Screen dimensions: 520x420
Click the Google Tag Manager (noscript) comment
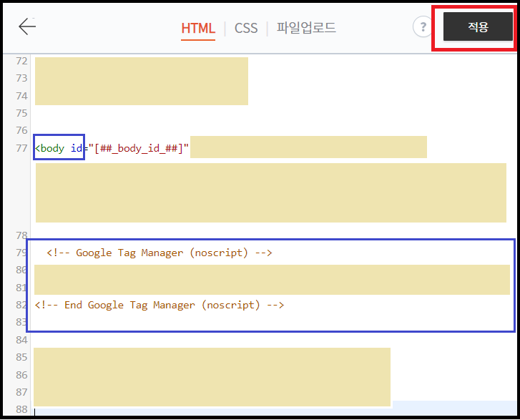coord(160,253)
